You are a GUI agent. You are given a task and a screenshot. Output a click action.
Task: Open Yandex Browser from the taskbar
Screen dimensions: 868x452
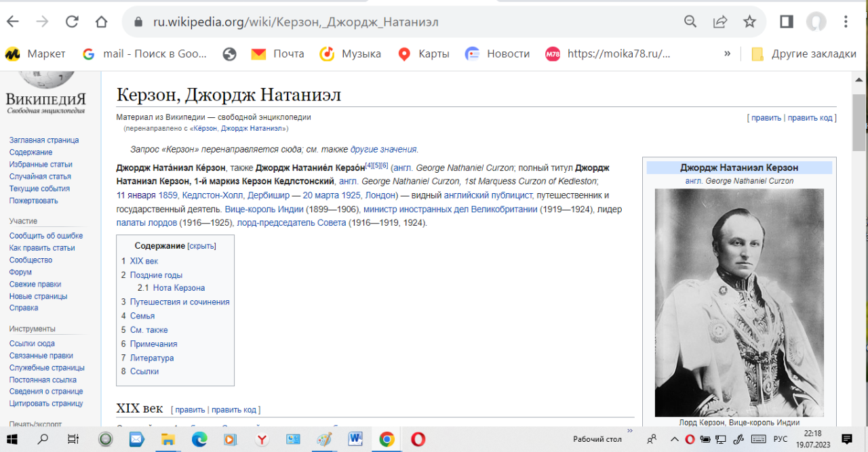(x=262, y=439)
